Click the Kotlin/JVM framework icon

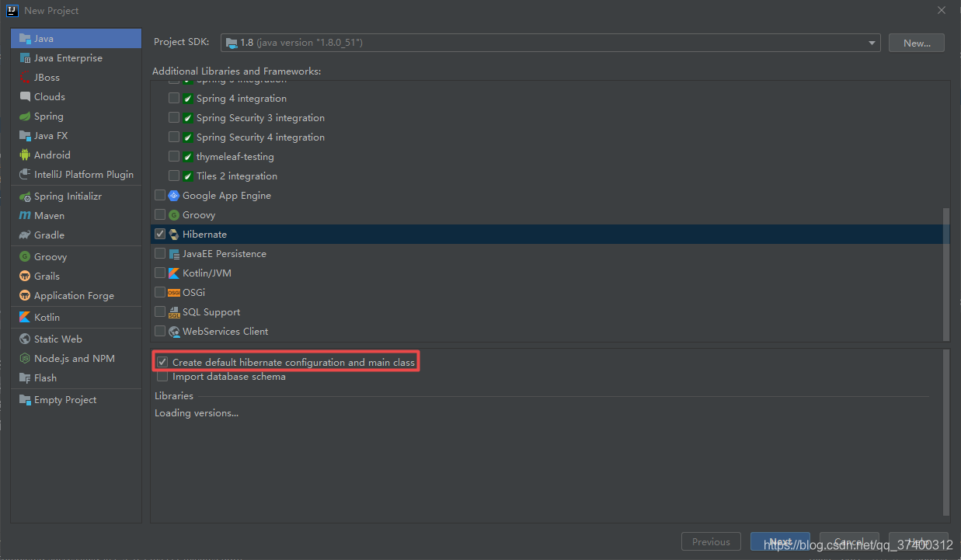(174, 273)
